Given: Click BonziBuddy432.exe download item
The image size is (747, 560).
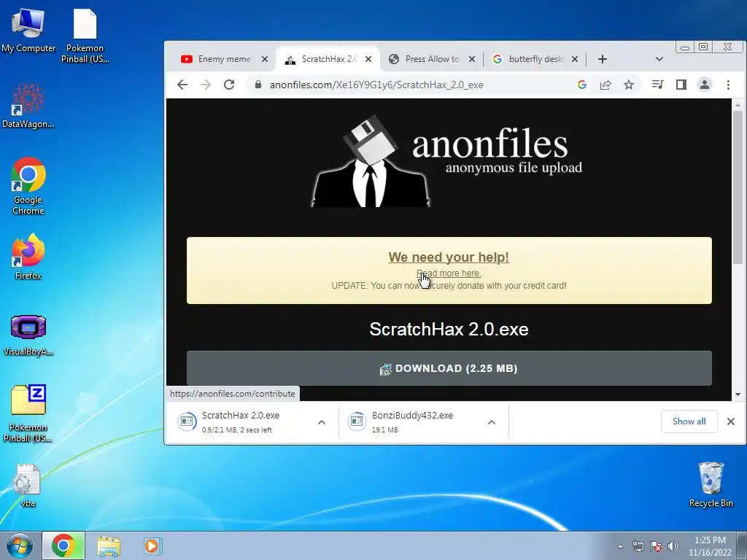Looking at the screenshot, I should (412, 422).
